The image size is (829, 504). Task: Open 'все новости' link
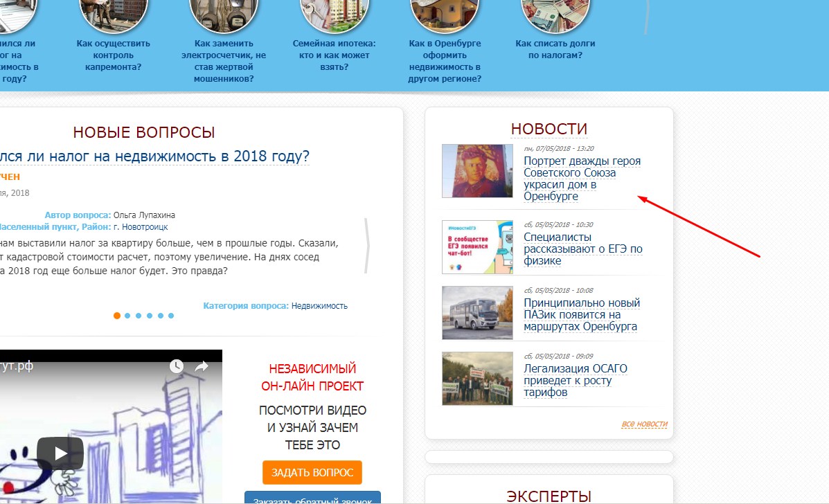click(x=644, y=424)
